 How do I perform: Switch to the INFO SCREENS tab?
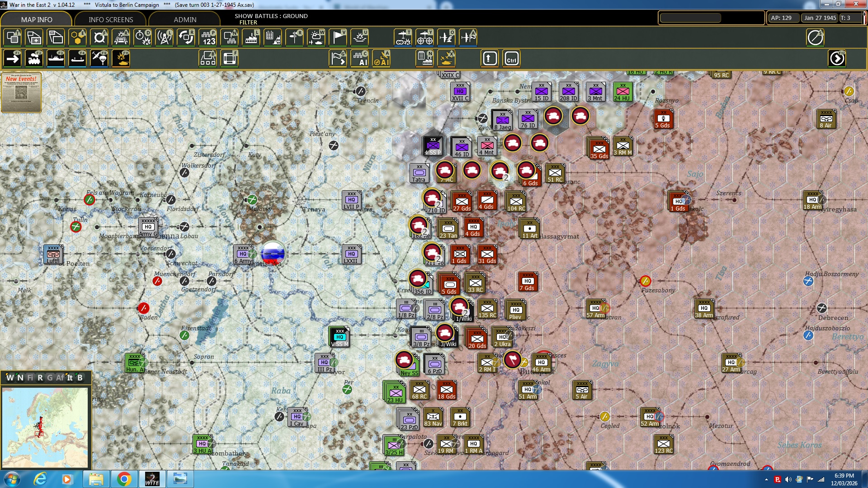point(111,19)
